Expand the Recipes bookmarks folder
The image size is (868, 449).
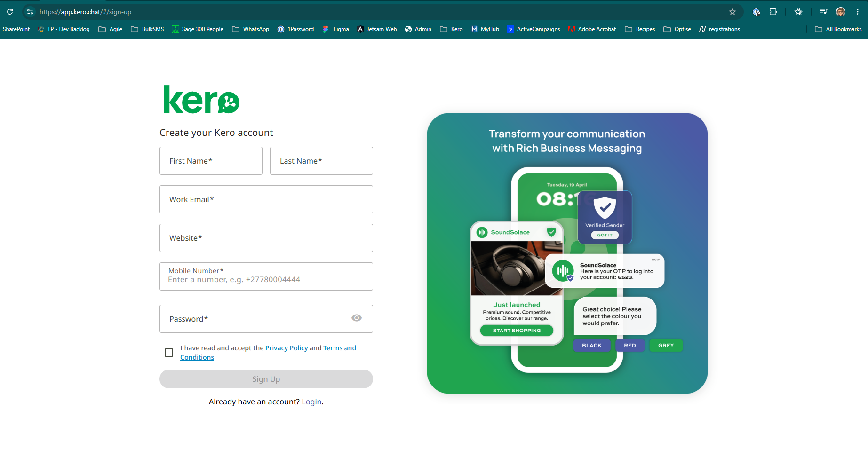640,29
